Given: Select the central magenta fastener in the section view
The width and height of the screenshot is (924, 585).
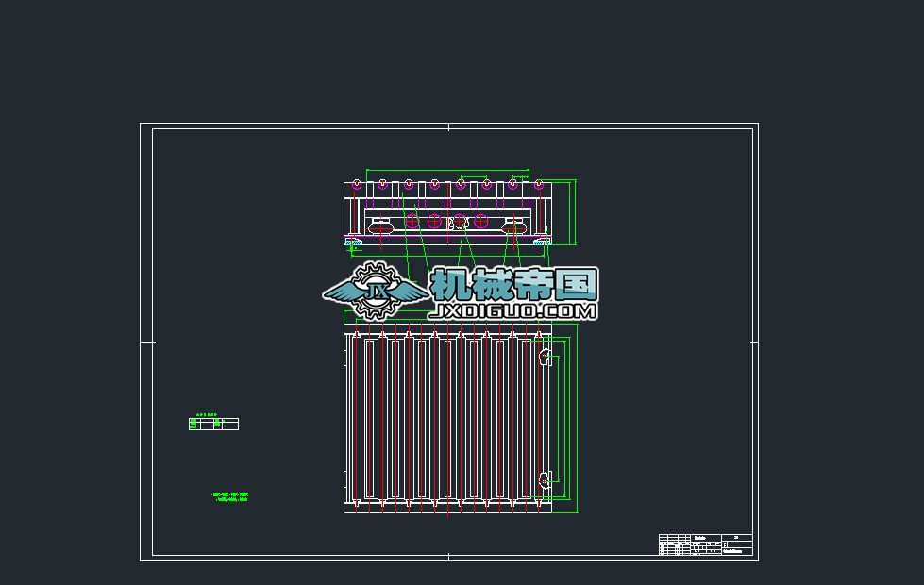Looking at the screenshot, I should tap(461, 223).
